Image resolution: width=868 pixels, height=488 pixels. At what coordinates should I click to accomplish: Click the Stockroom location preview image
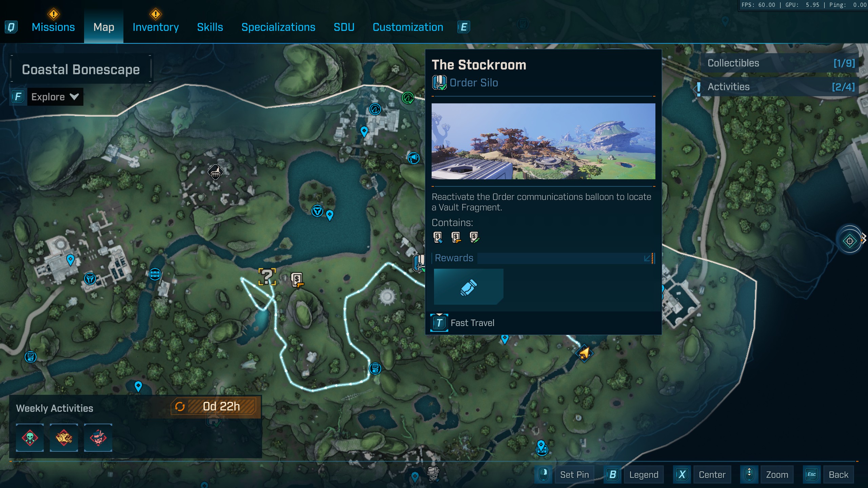543,141
